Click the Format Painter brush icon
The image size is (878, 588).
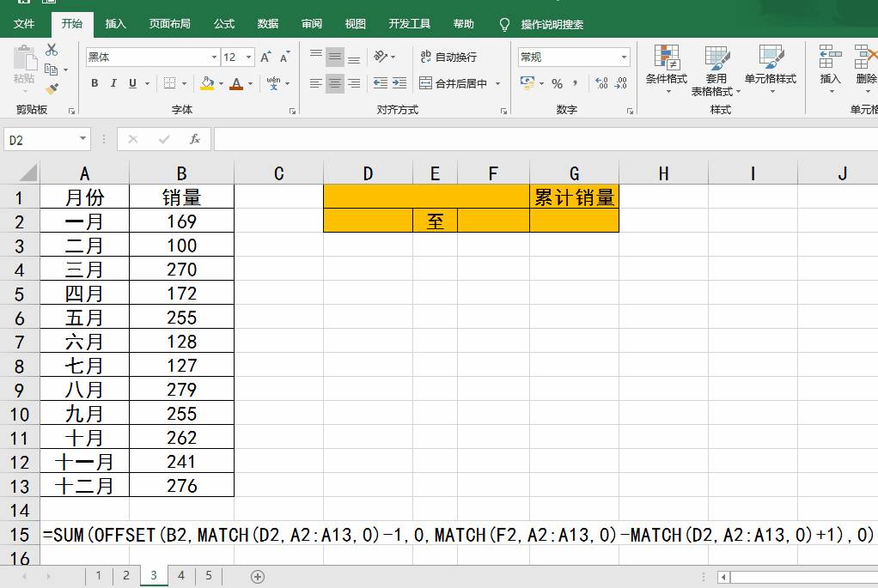52,88
